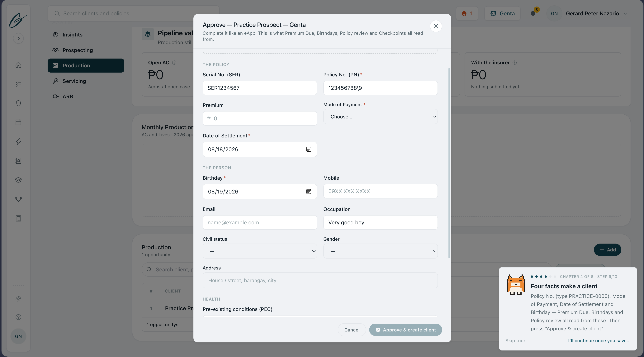Click the fox mascot in the tour card
644x357 pixels.
pyautogui.click(x=515, y=285)
